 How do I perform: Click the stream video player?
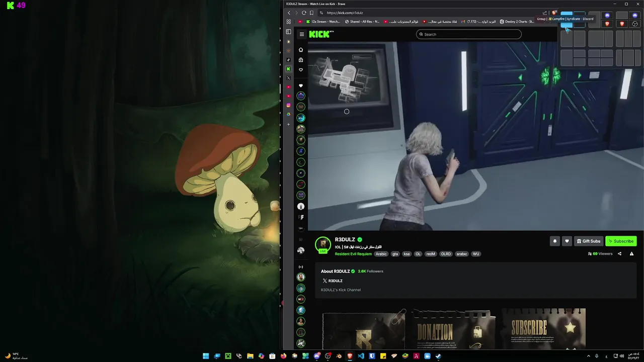coord(475,136)
